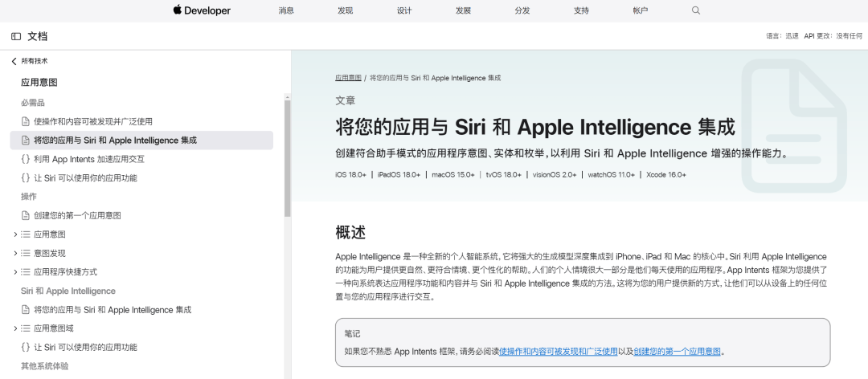This screenshot has height=379, width=868.
Task: Click 应用意图 sidebar heading
Action: (x=39, y=83)
